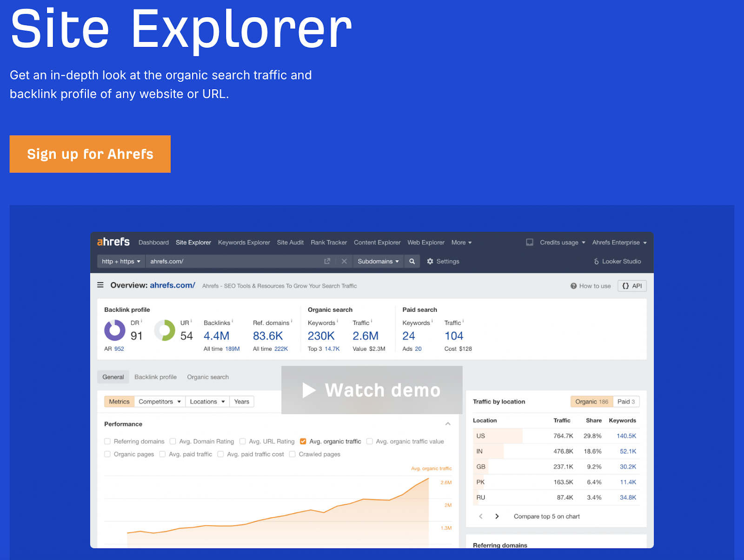Open the 230K organic Keywords value

321,336
